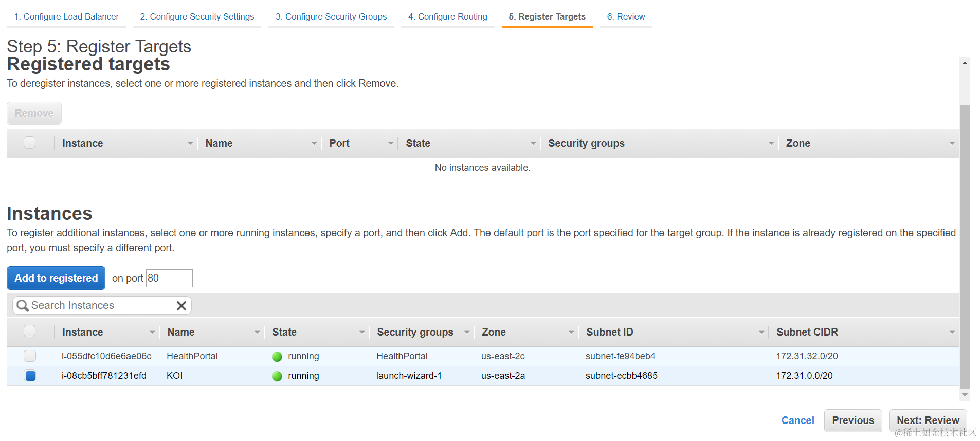The height and width of the screenshot is (441, 980).
Task: Open Security groups dropdown in Instances table
Action: [467, 333]
